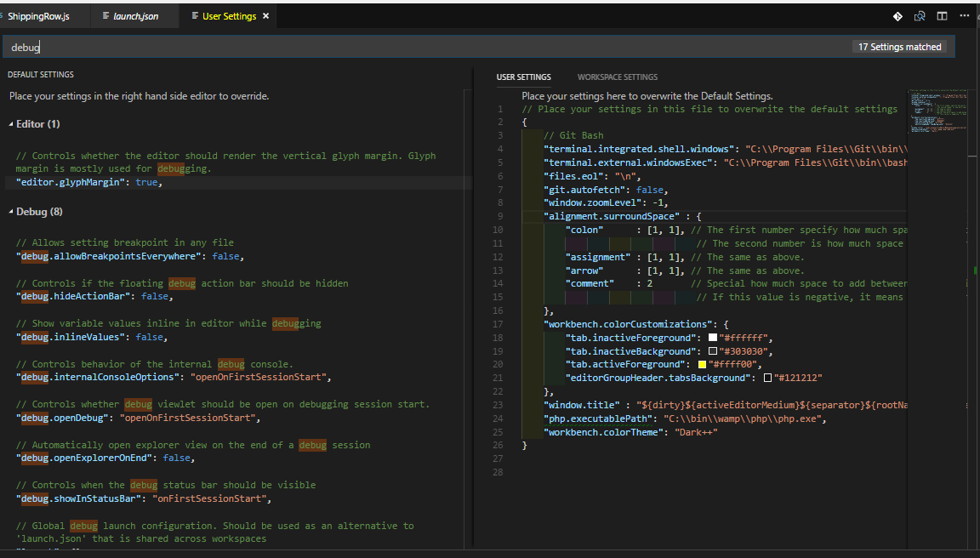Select the Workspace Settings tab
The width and height of the screenshot is (980, 558).
tap(617, 77)
